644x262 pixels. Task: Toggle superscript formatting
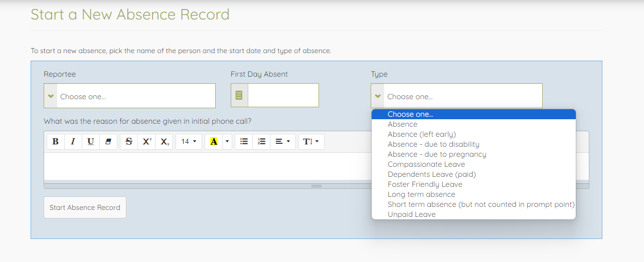[x=146, y=142]
